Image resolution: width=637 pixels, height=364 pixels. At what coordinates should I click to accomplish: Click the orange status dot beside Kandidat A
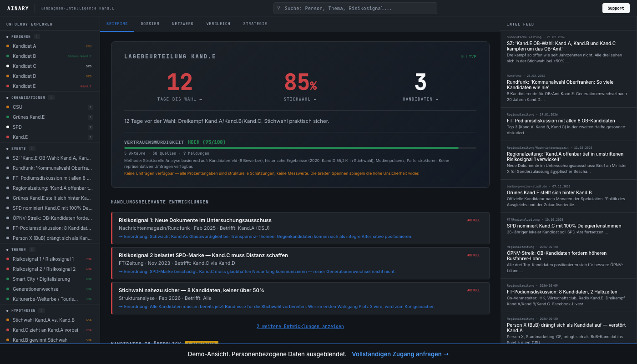[7, 46]
